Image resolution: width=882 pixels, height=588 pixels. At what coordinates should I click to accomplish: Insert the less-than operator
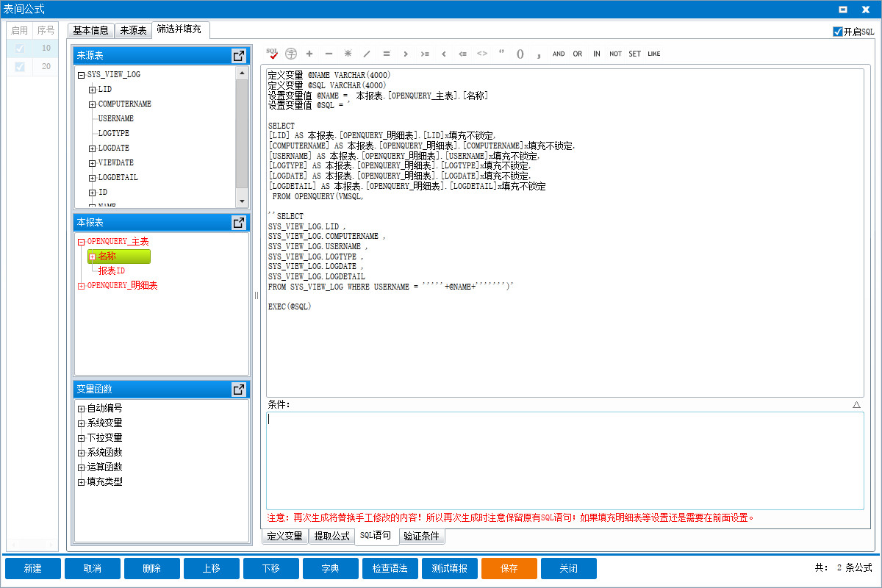coord(443,54)
